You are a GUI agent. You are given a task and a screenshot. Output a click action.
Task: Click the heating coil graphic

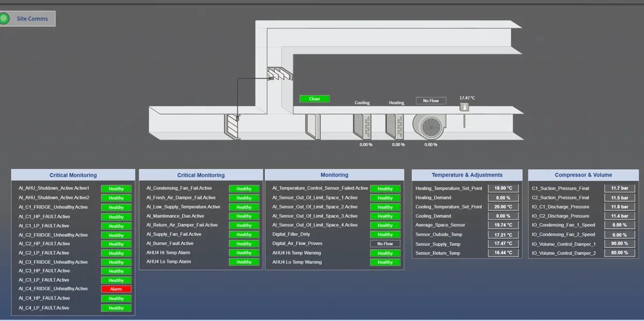pos(395,126)
